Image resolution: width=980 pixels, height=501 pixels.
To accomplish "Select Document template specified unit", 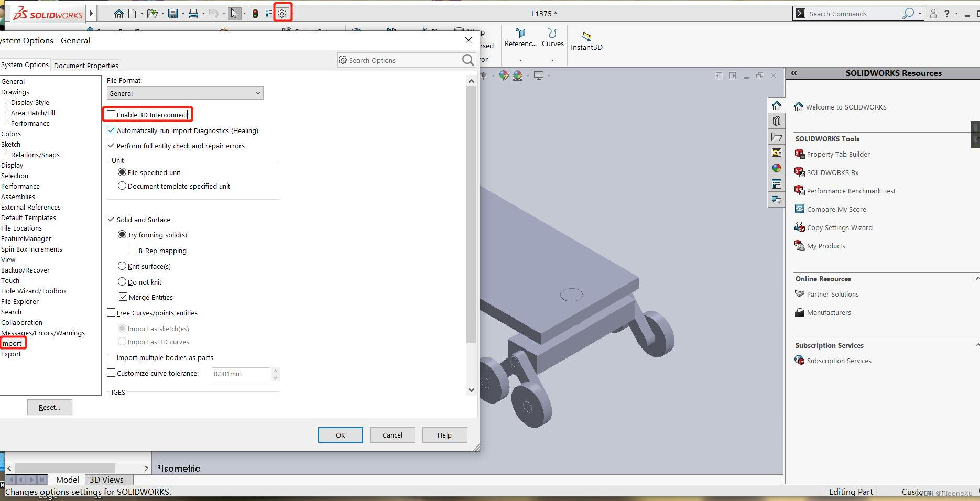I will [122, 186].
